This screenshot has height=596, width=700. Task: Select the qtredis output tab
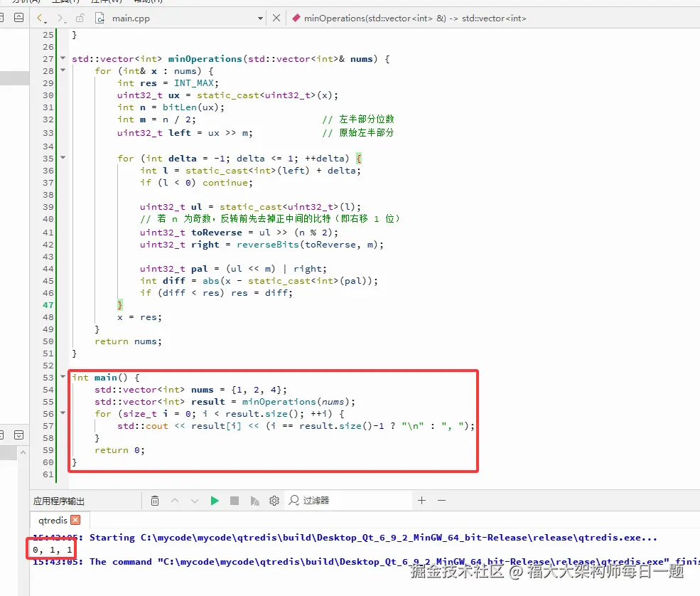[53, 520]
